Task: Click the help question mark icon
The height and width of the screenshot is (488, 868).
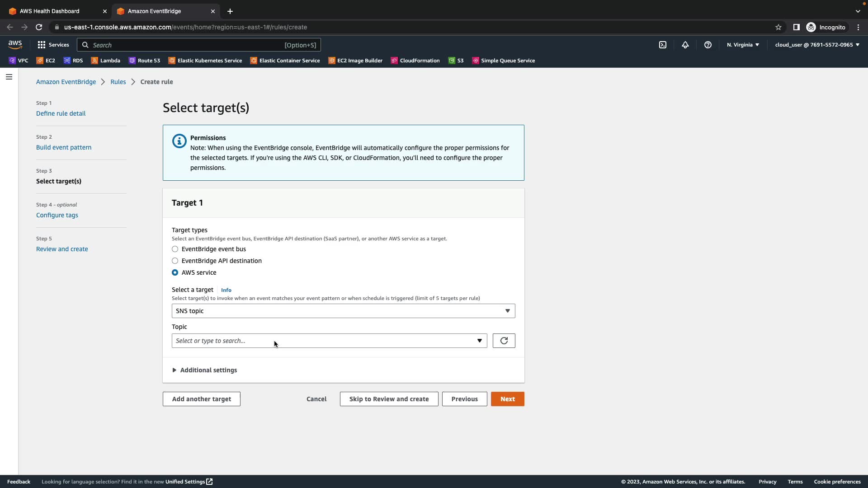Action: click(x=708, y=45)
